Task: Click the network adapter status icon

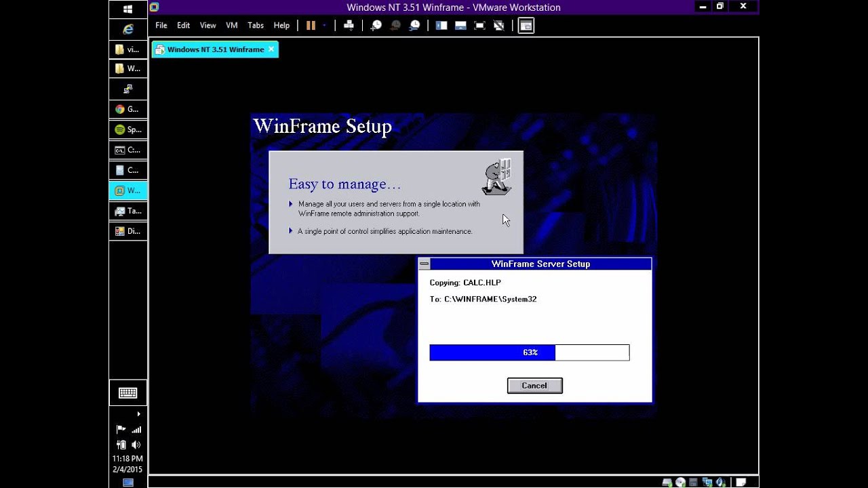Action: (x=707, y=482)
